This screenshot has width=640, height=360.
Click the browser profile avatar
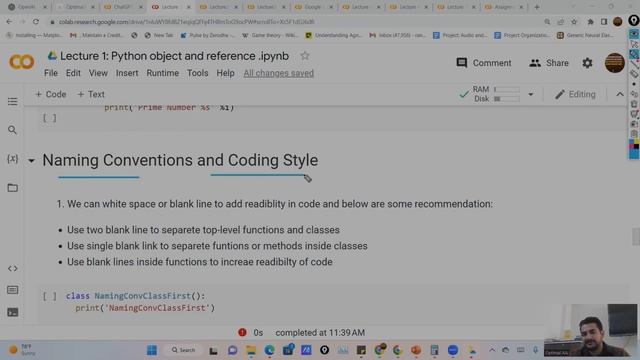pos(618,22)
